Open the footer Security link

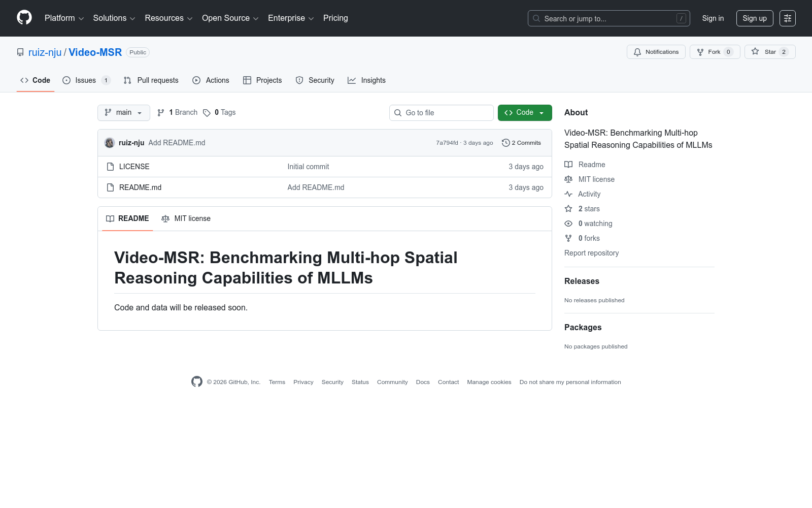[x=332, y=382]
